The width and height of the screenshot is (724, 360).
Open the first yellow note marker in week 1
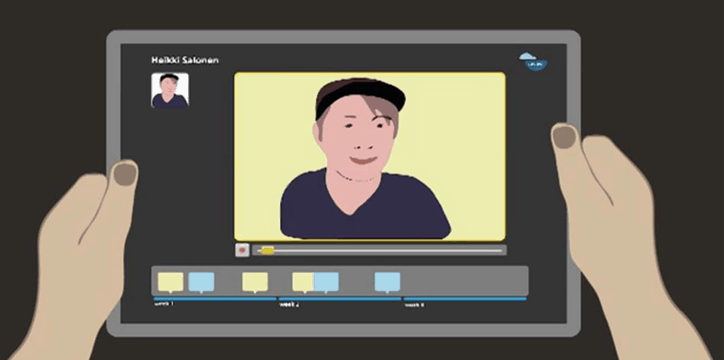click(x=170, y=282)
